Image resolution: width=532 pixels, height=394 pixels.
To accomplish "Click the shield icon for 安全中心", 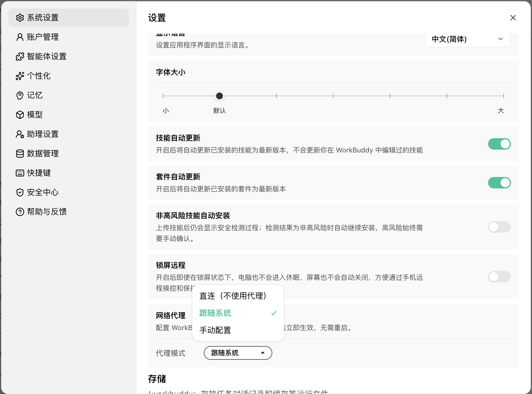I will pyautogui.click(x=20, y=192).
